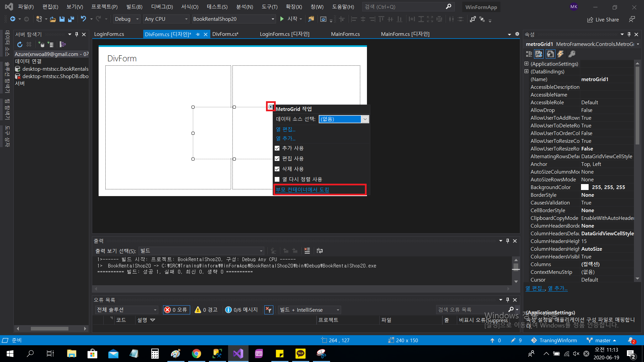Open the 데이터 소스 선택 dropdown
Image resolution: width=644 pixels, height=362 pixels.
pos(365,119)
